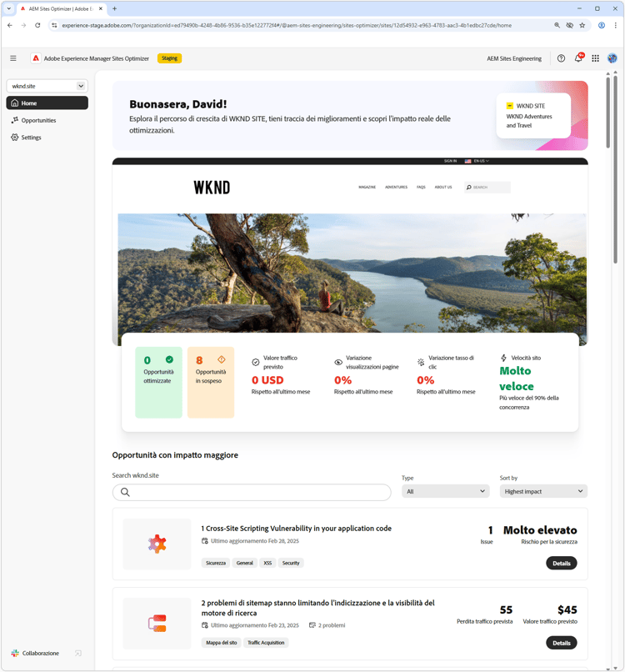Open the app switcher grid icon
This screenshot has width=625, height=672.
click(x=596, y=58)
